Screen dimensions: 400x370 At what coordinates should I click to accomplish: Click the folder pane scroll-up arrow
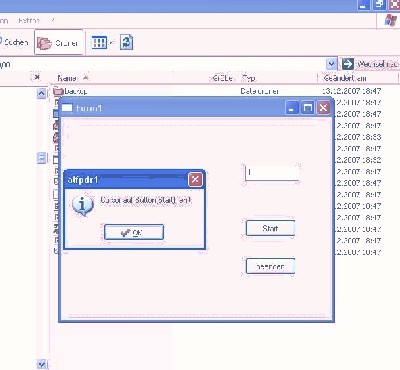click(x=41, y=93)
